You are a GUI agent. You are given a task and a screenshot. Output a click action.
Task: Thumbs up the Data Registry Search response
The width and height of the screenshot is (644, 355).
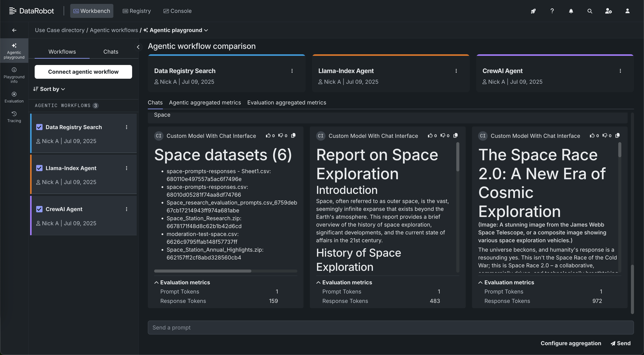pos(268,135)
